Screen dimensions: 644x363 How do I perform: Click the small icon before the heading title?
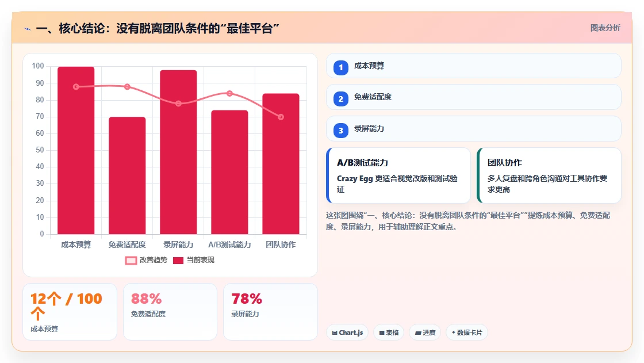coord(28,29)
